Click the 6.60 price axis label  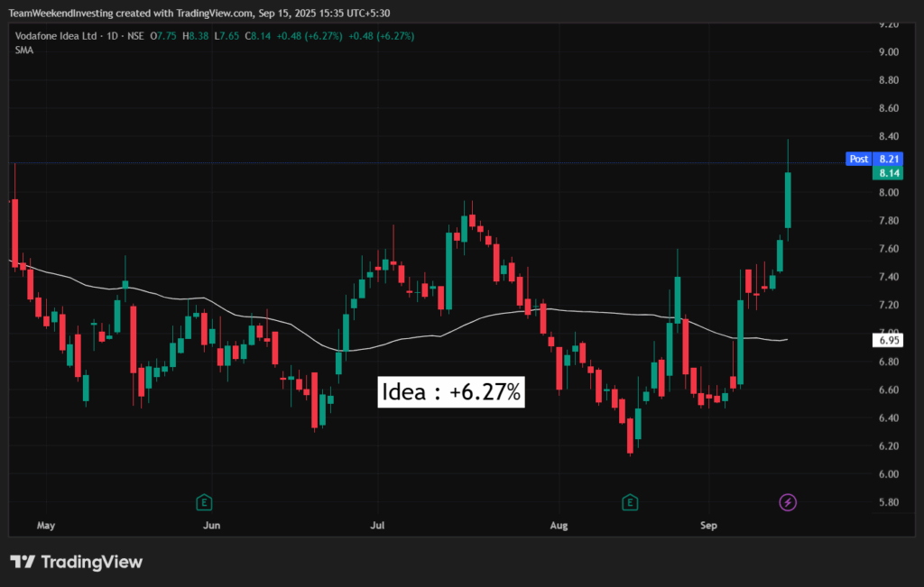(x=889, y=390)
